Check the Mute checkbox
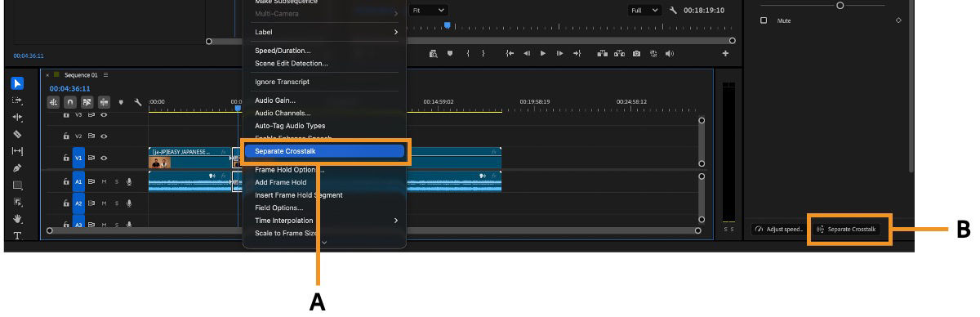980x317 pixels. (x=764, y=20)
